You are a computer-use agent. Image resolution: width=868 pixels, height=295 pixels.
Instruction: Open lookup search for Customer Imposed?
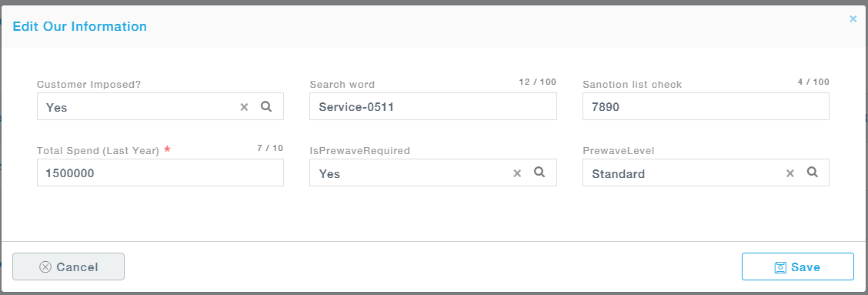pyautogui.click(x=266, y=106)
